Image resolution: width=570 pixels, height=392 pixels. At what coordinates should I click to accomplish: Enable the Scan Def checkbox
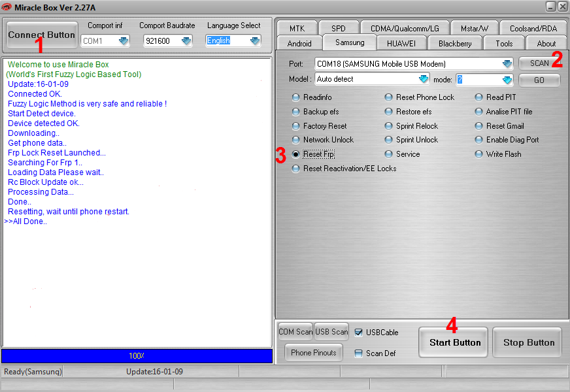click(358, 353)
